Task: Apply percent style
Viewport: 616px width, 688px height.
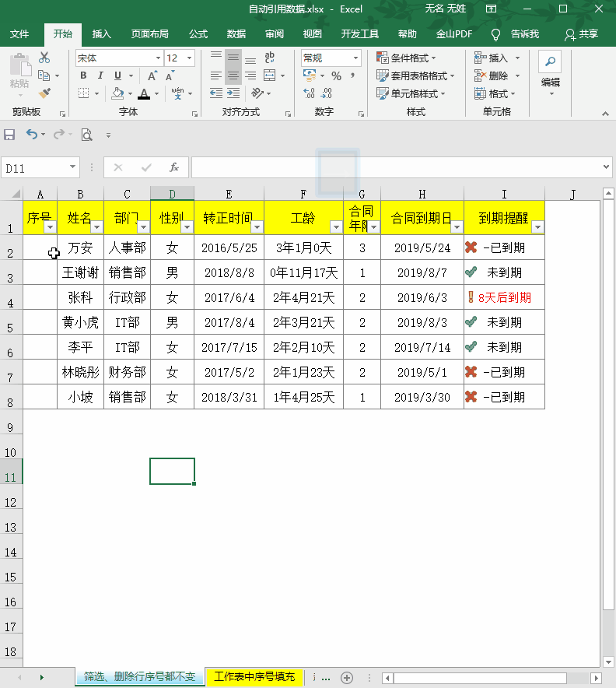Action: [336, 76]
